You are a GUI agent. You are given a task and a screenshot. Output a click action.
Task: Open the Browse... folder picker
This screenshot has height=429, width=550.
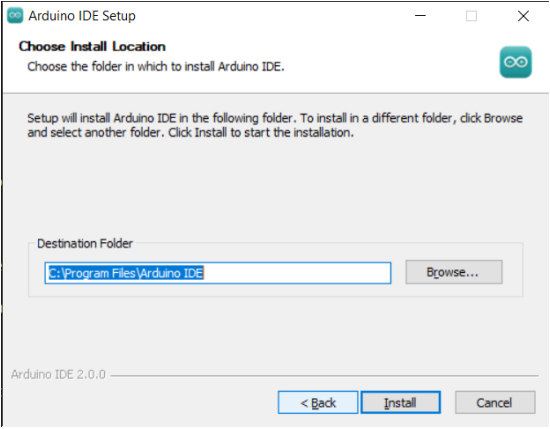click(x=454, y=272)
